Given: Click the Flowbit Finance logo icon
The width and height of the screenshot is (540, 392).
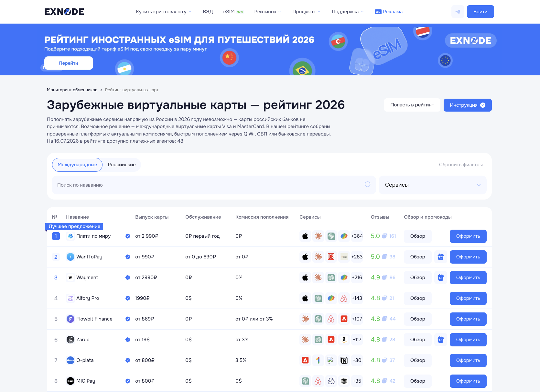Looking at the screenshot, I should [70, 319].
